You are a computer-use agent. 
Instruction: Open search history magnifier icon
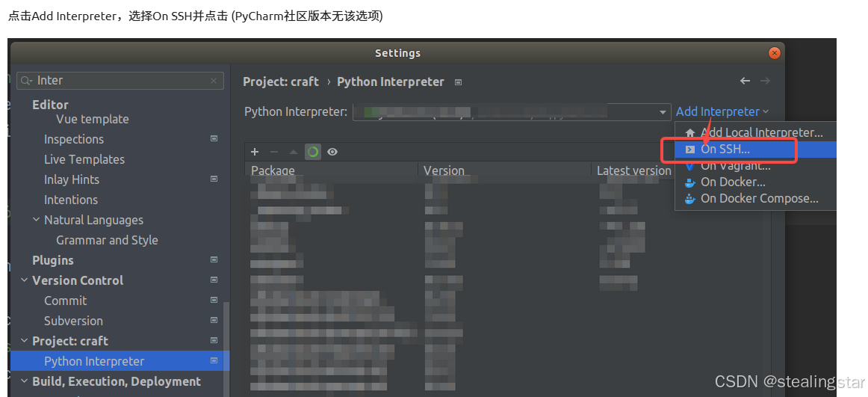[26, 81]
